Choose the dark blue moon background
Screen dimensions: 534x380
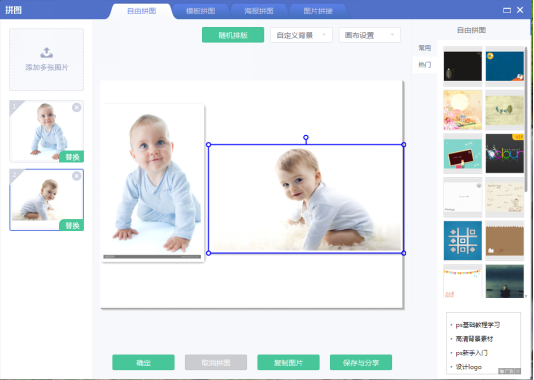tap(505, 66)
